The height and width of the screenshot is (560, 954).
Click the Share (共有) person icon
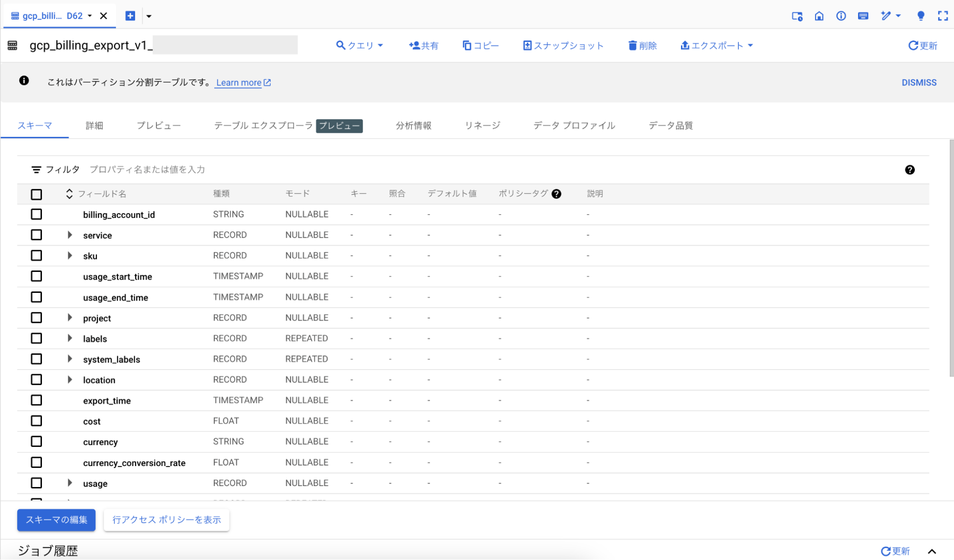(414, 45)
